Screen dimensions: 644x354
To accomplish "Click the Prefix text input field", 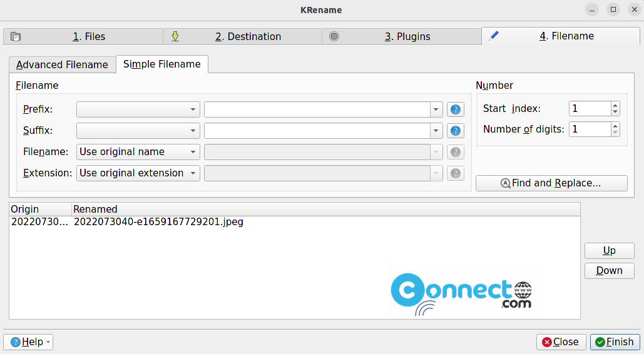I will tap(317, 109).
